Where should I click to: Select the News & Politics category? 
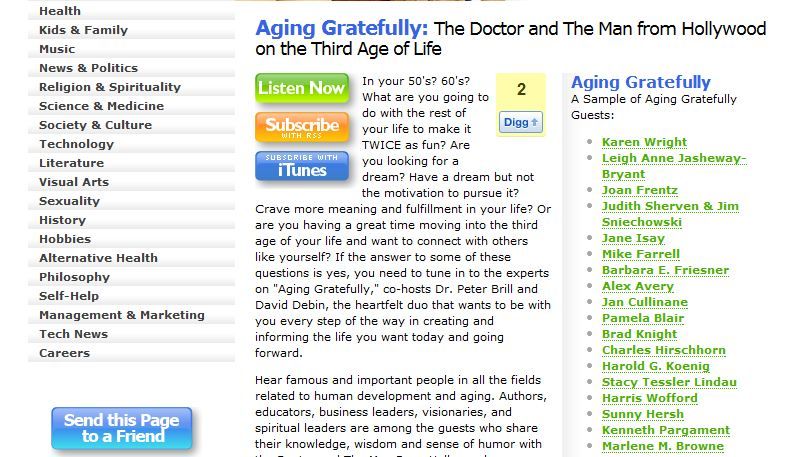[88, 68]
